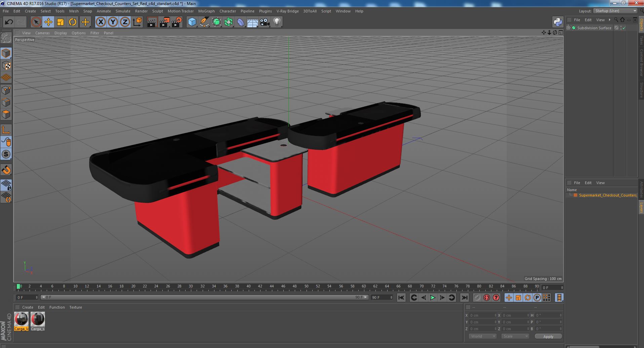
Task: Click the 90 F end frame field
Action: click(381, 298)
